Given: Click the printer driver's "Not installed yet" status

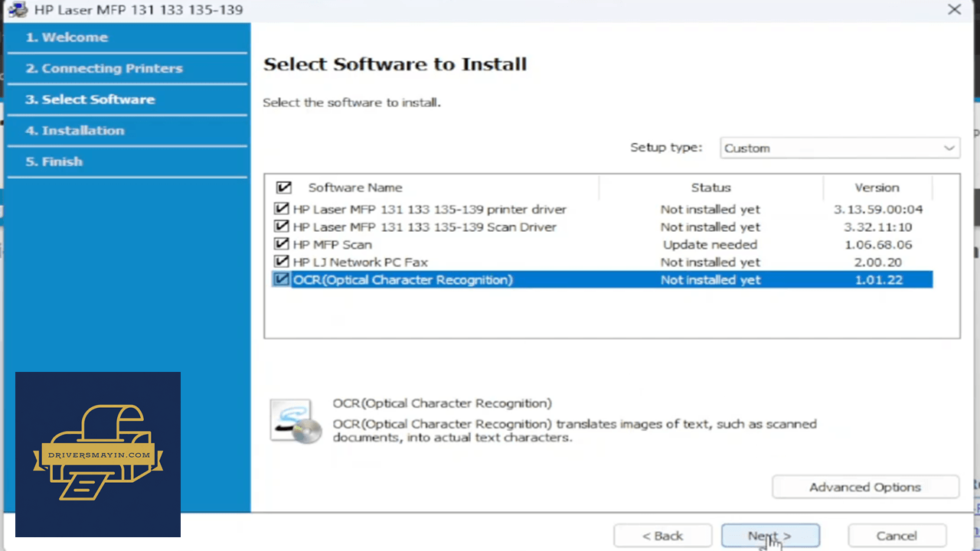Looking at the screenshot, I should point(710,209).
